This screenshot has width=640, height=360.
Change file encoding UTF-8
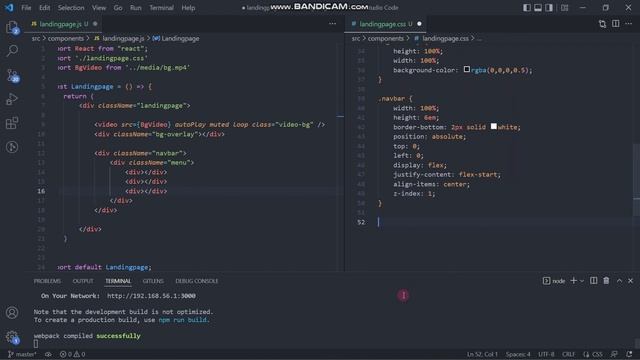click(546, 354)
